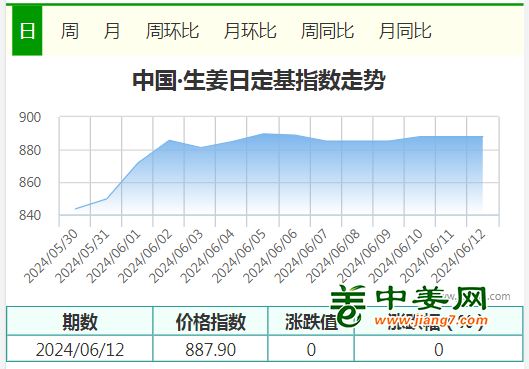Viewport: 529px width, 369px height.
Task: Open the 周环比 tab
Action: pos(172,31)
